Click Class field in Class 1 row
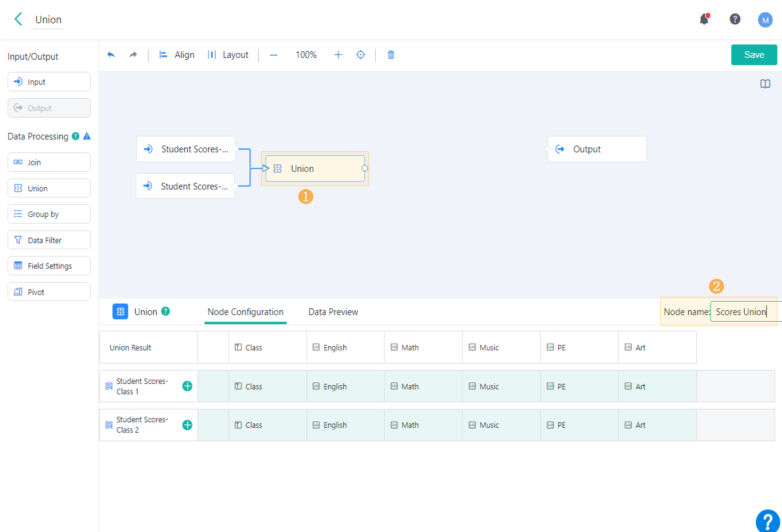 coord(267,386)
